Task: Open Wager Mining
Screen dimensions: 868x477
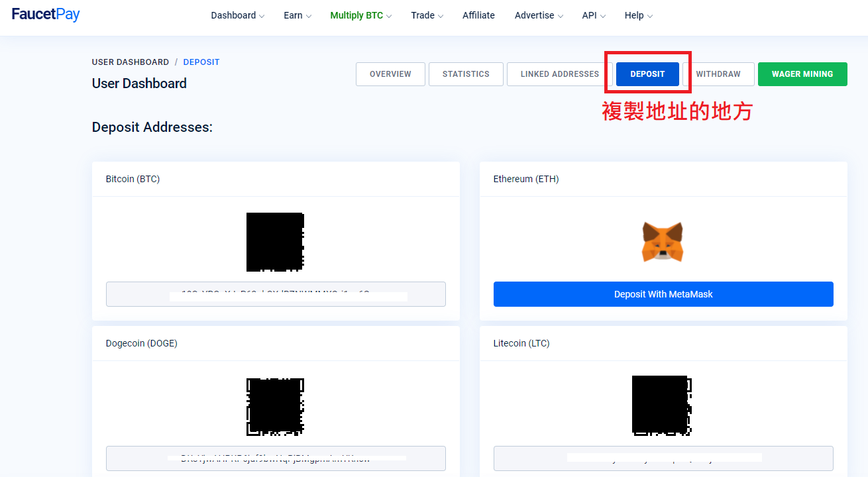Action: (x=802, y=74)
